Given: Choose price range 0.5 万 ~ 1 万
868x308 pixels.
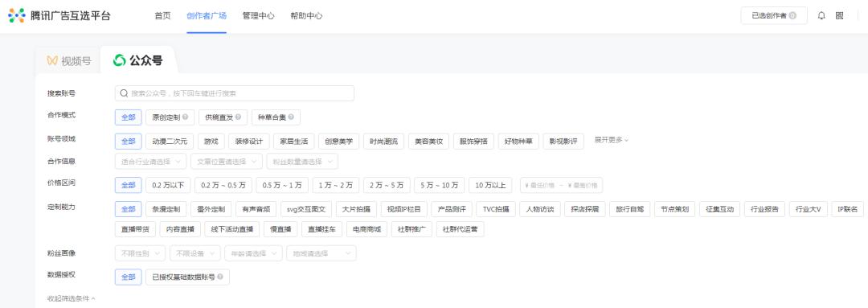Looking at the screenshot, I should [282, 185].
